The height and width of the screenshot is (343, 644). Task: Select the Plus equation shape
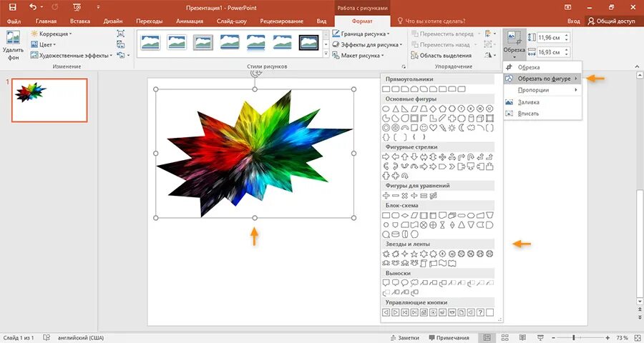click(x=386, y=196)
